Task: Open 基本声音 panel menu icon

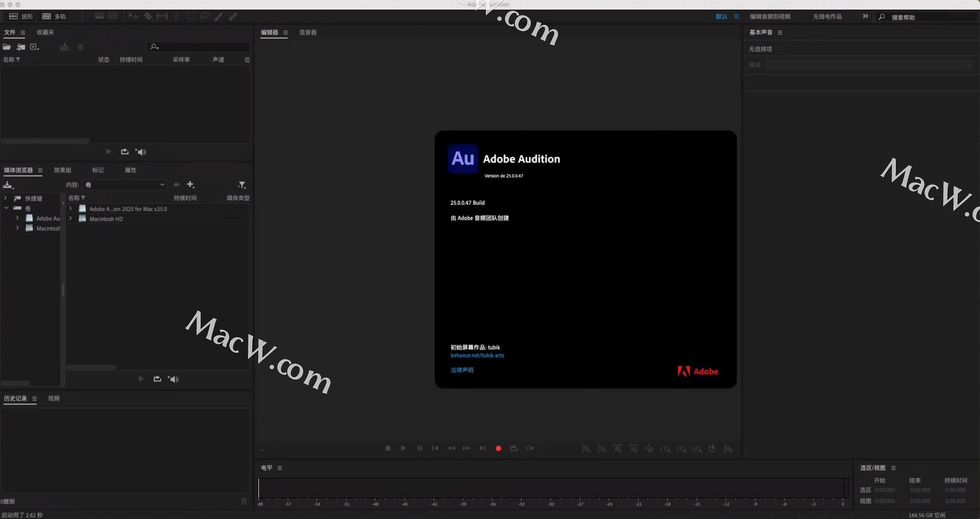Action: pyautogui.click(x=780, y=33)
